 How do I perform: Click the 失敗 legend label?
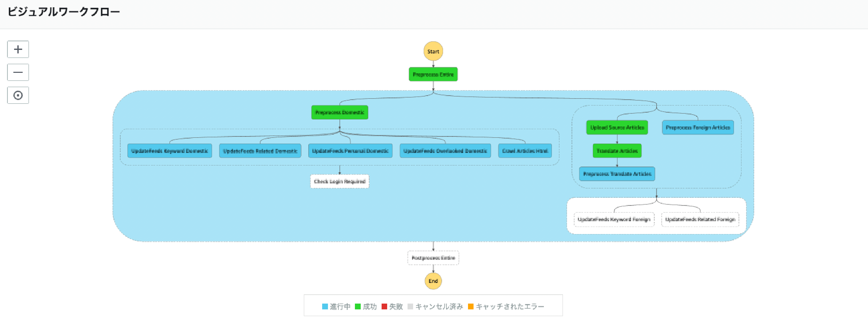coord(396,306)
